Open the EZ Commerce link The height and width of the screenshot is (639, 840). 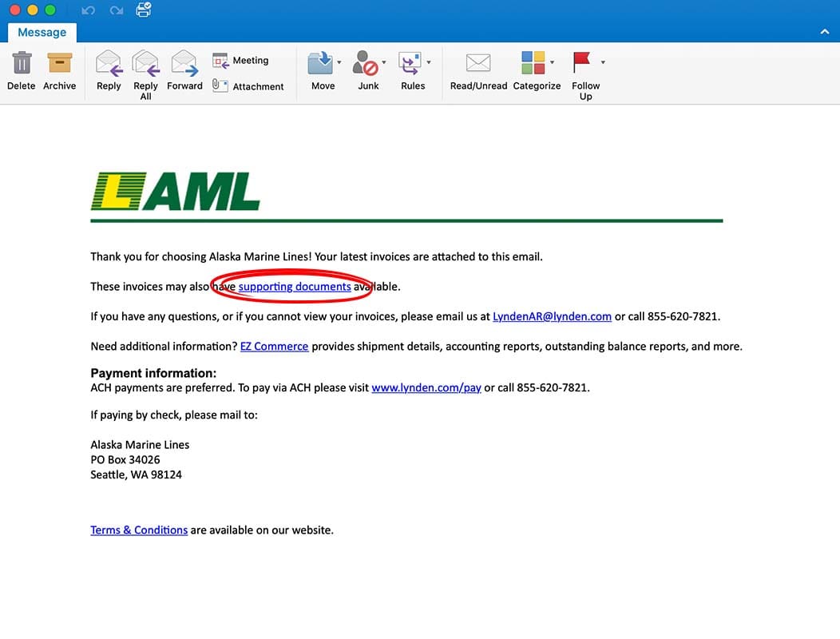275,347
